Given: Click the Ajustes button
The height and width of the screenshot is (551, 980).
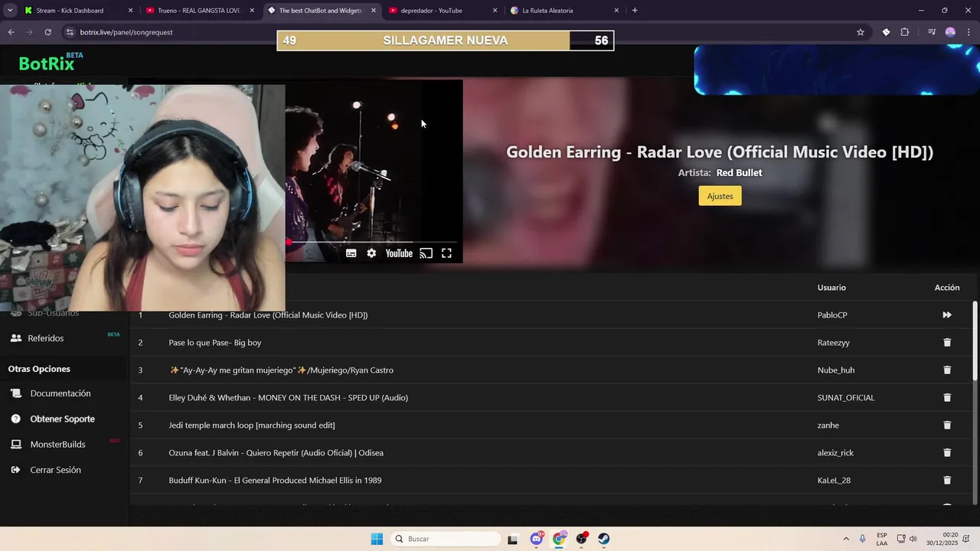Looking at the screenshot, I should pyautogui.click(x=720, y=196).
